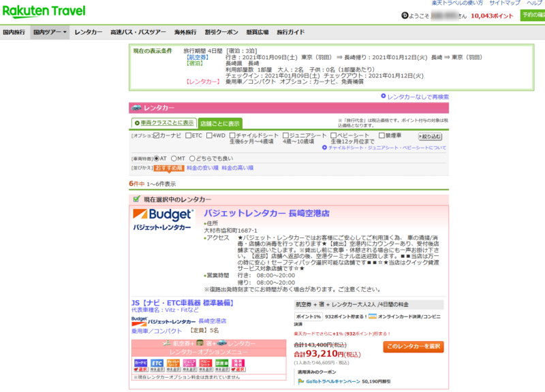The height and width of the screenshot is (392, 545).
Task: Click the 絞り込む filter button
Action: pos(430,137)
